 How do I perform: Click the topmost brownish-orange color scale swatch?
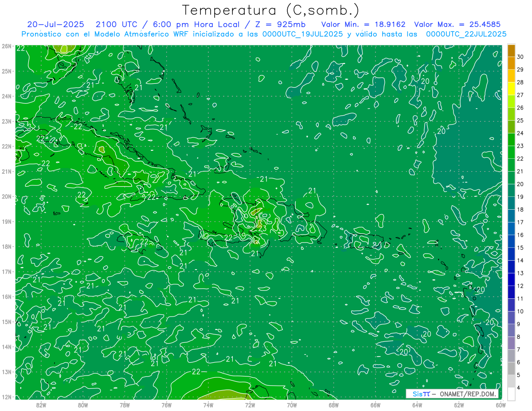[x=511, y=51]
